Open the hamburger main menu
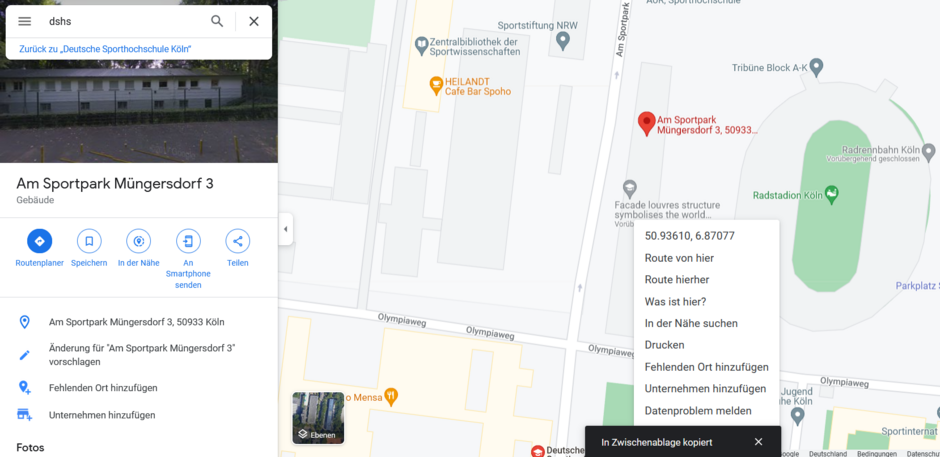This screenshot has height=457, width=940. (x=24, y=22)
